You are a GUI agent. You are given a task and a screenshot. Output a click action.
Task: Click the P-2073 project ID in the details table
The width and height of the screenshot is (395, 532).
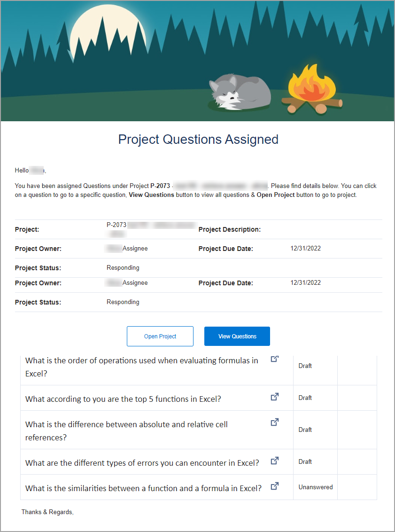pyautogui.click(x=116, y=225)
